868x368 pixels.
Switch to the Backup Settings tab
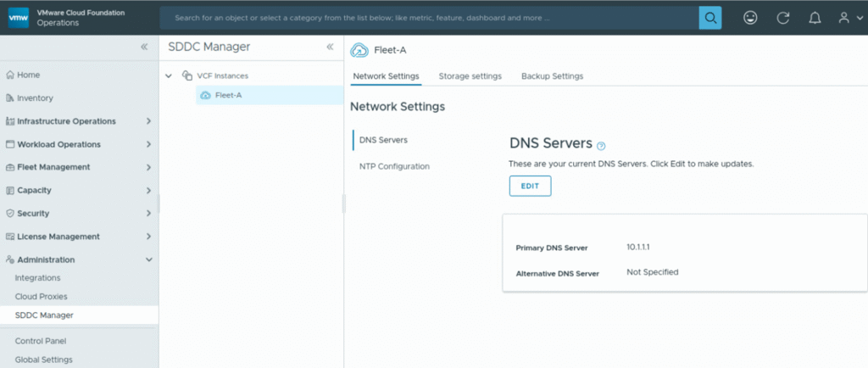(552, 76)
